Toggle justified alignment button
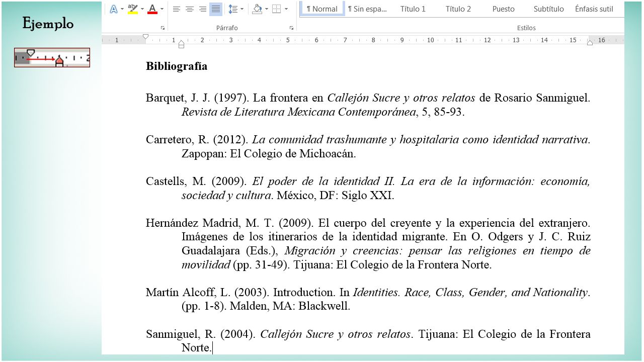The image size is (644, 362). pos(215,9)
